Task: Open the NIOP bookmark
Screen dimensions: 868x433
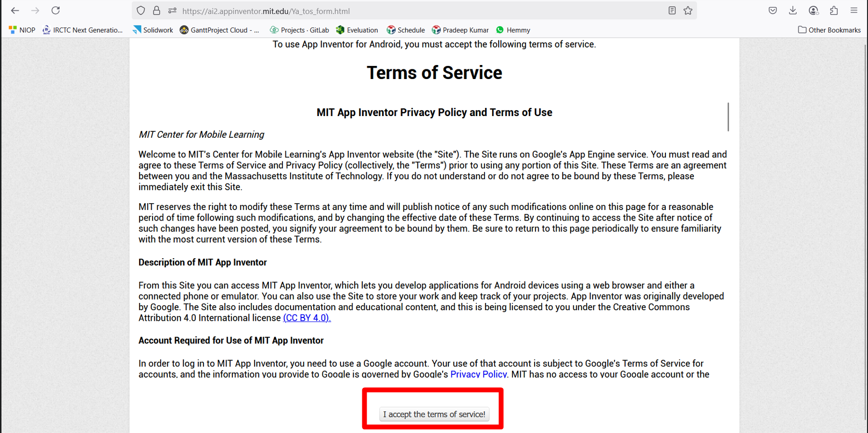Action: coord(22,30)
